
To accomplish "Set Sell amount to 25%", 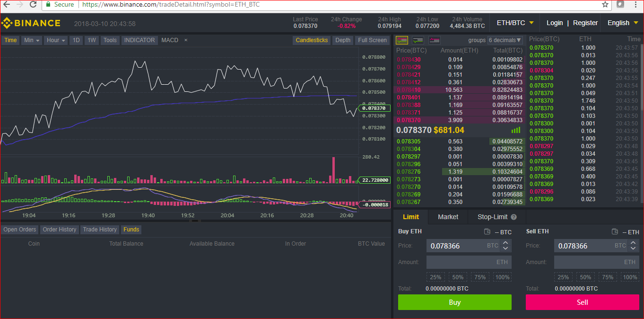I will point(563,277).
